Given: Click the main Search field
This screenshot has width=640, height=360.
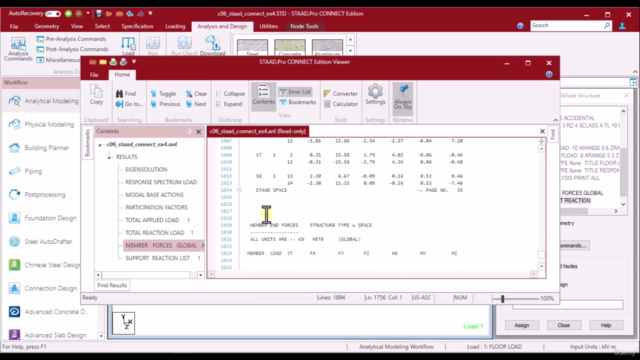Looking at the screenshot, I should point(567,25).
